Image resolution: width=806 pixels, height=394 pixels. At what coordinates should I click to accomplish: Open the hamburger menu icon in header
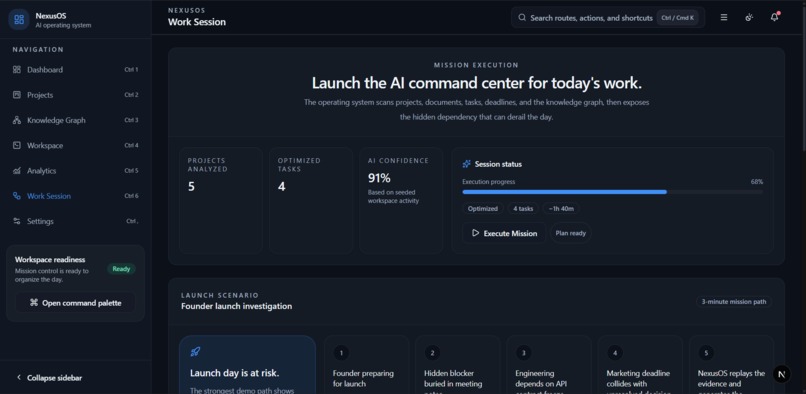724,17
